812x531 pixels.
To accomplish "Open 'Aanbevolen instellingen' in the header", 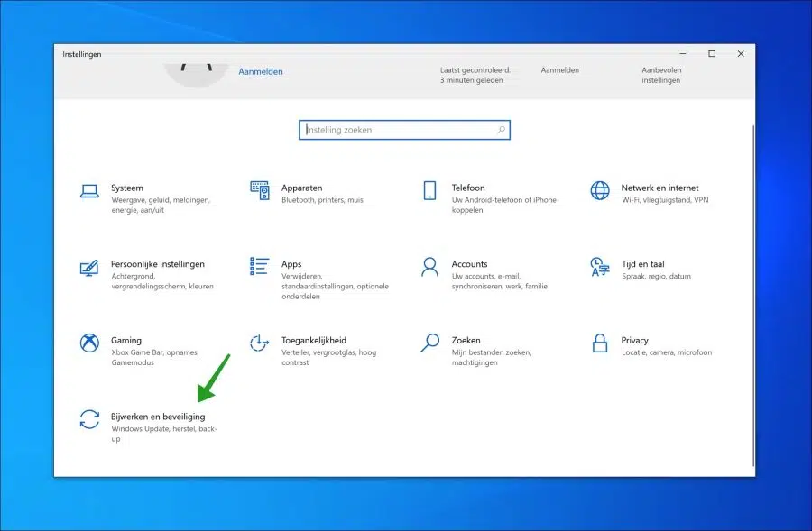I will click(661, 75).
